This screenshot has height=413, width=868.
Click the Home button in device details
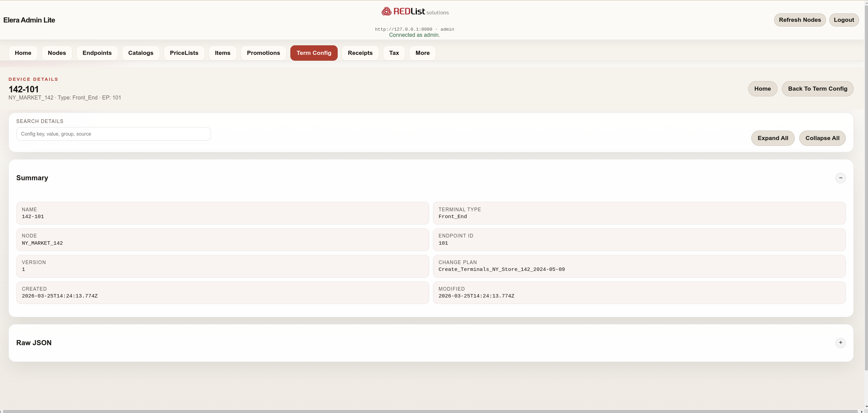(762, 89)
